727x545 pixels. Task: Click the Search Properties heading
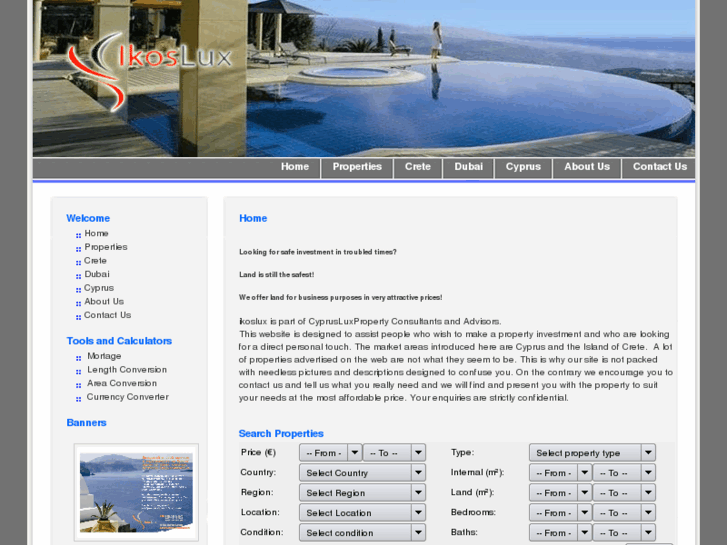coord(281,434)
